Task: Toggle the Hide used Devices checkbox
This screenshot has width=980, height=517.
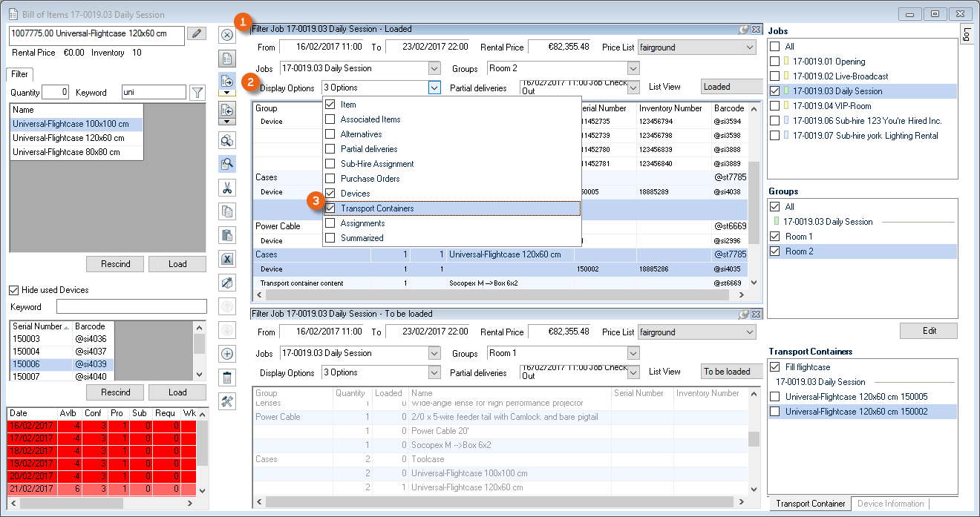Action: pyautogui.click(x=13, y=290)
